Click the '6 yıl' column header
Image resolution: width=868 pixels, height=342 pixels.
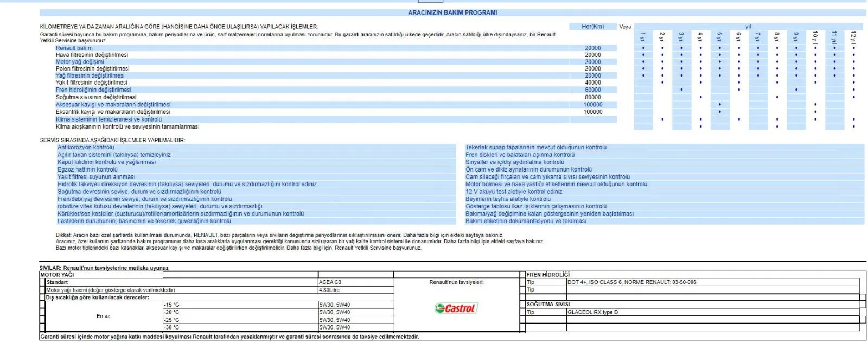click(x=739, y=37)
